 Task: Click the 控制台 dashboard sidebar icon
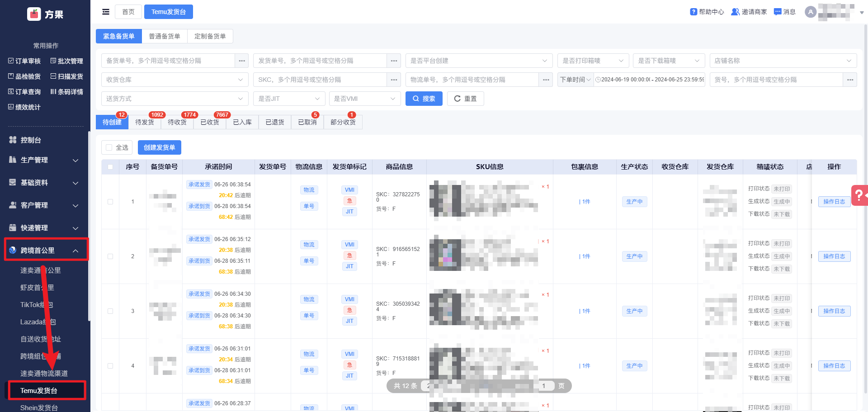tap(13, 140)
